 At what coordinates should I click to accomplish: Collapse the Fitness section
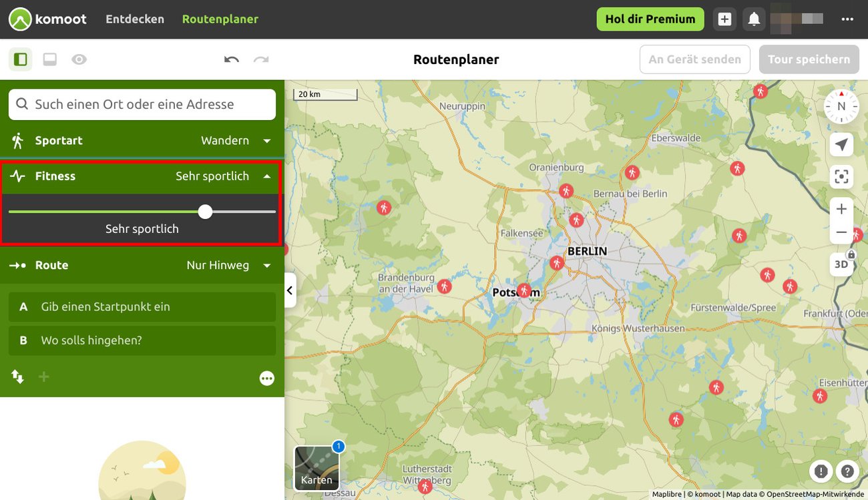(266, 176)
